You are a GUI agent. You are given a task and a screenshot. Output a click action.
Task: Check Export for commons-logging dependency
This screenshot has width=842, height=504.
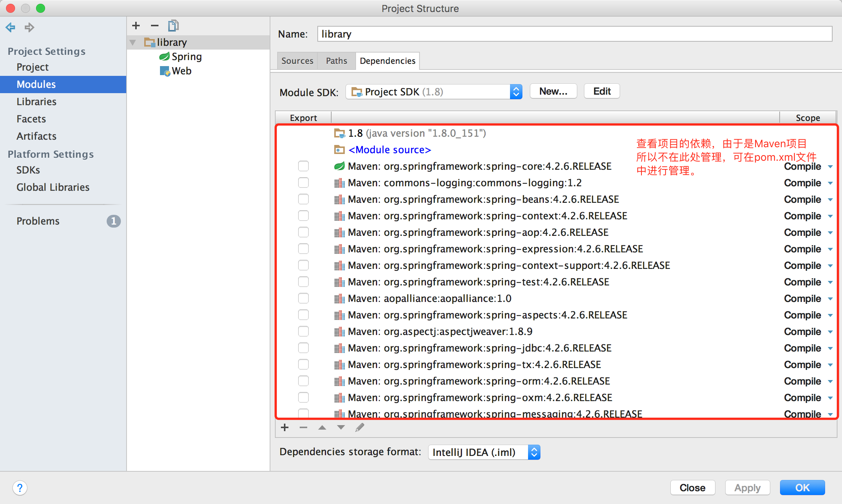[303, 183]
